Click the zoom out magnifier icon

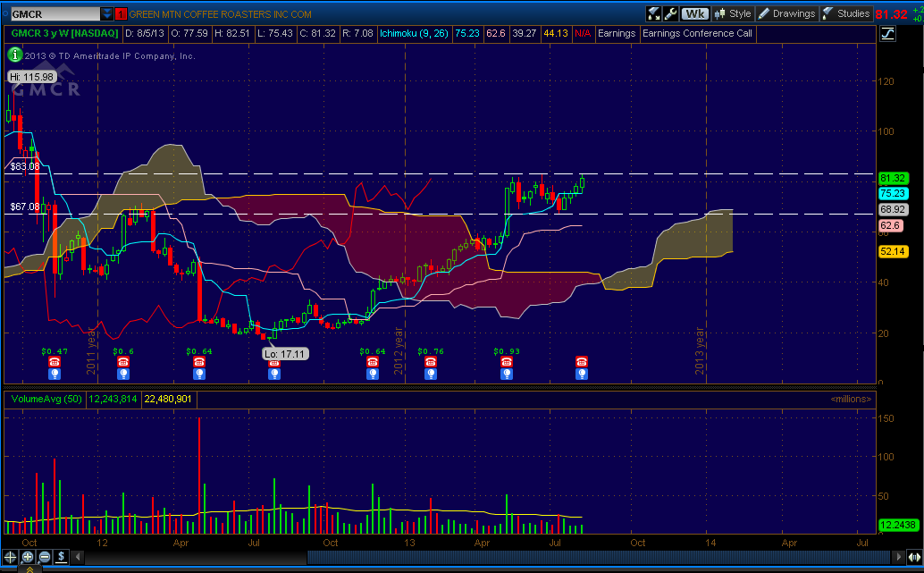point(45,557)
